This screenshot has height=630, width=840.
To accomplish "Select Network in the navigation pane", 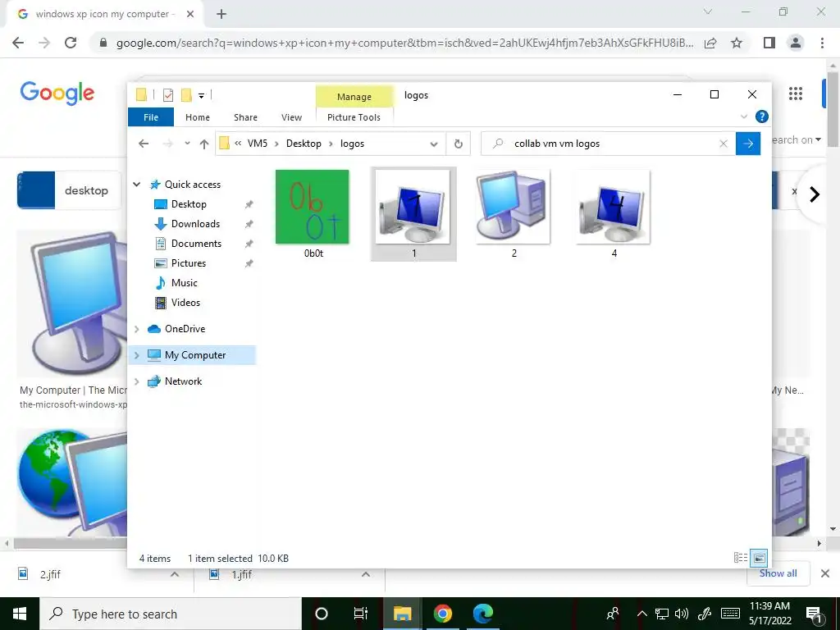I will (x=183, y=381).
